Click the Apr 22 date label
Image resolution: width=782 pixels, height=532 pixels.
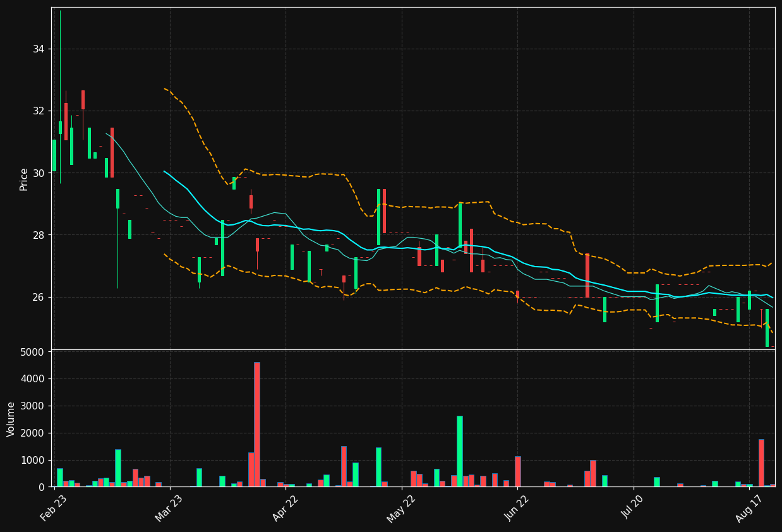(286, 509)
